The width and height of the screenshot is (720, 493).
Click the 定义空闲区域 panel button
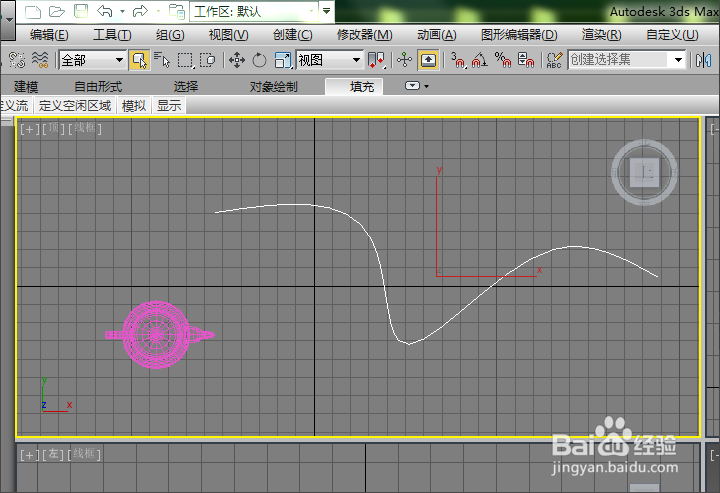(x=75, y=106)
